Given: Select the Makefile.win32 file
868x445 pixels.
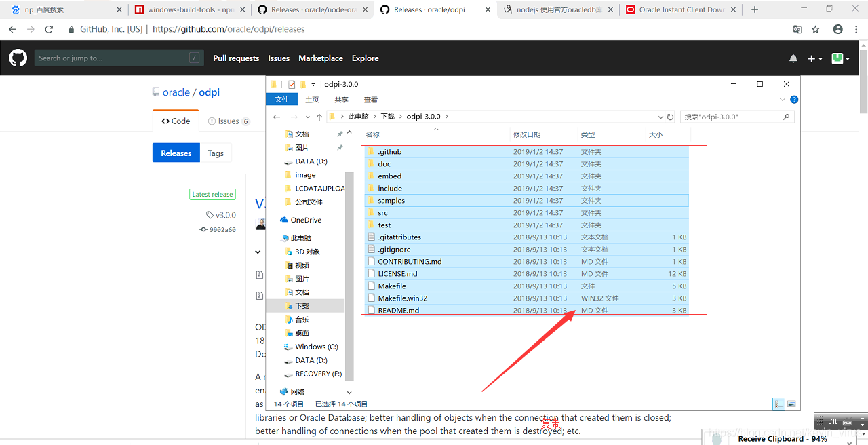Looking at the screenshot, I should point(526,298).
